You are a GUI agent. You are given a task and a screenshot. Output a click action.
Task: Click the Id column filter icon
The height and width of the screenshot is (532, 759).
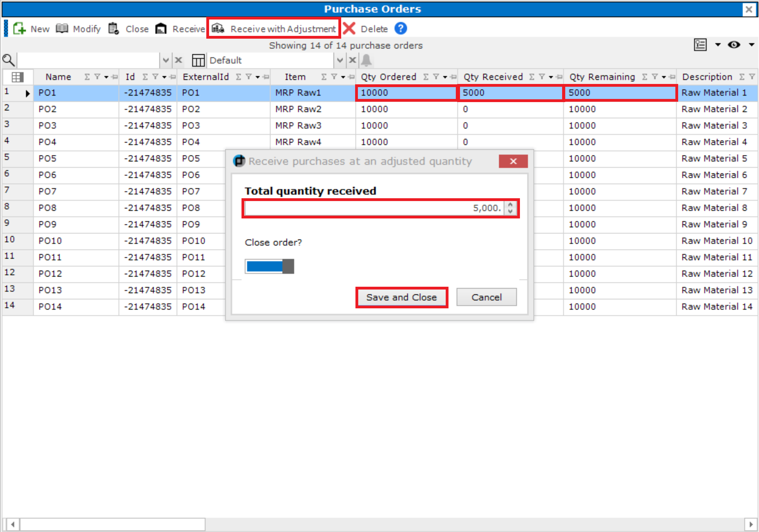(x=155, y=77)
